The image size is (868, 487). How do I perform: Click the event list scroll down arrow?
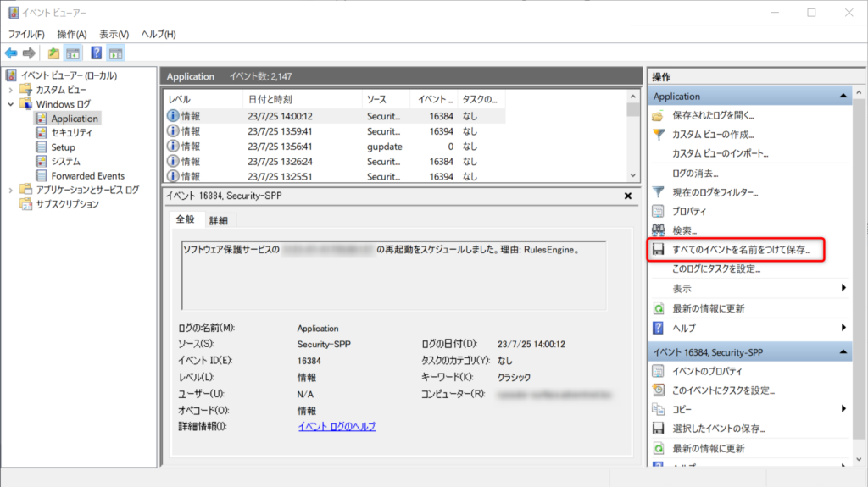click(x=633, y=174)
